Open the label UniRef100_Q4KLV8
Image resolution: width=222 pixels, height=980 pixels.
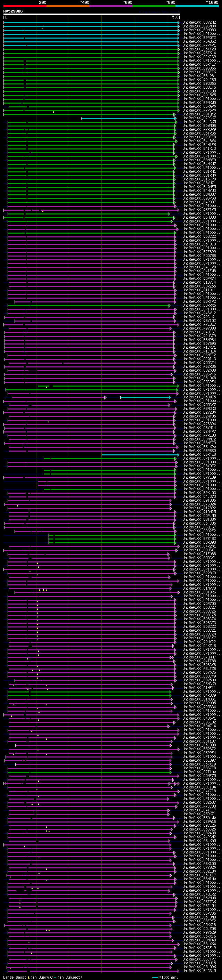[199, 267]
